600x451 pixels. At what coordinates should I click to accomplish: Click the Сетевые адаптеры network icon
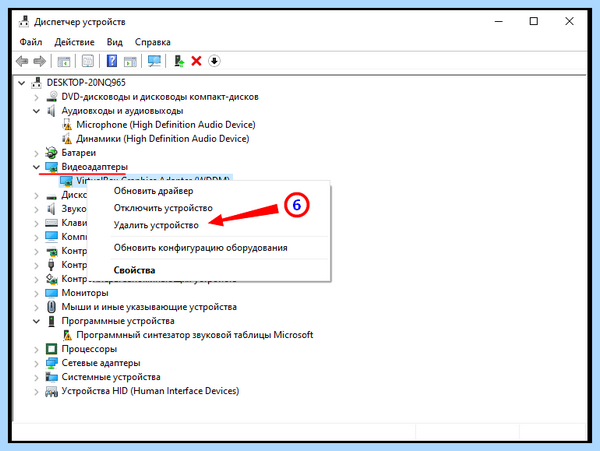coord(51,363)
